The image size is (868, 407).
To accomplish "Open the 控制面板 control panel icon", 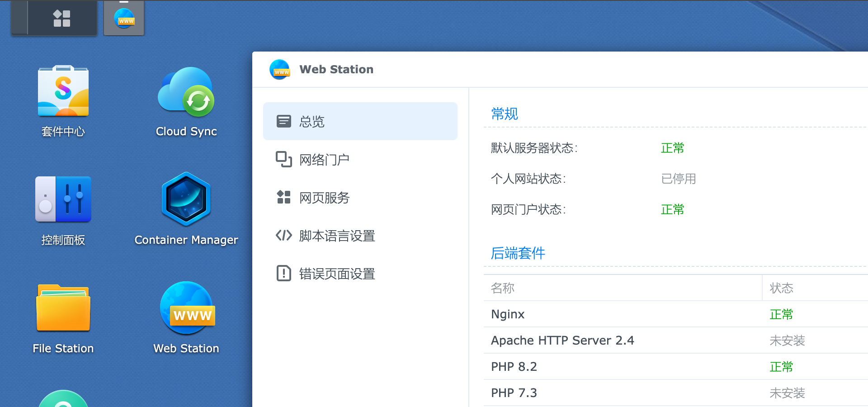I will [63, 208].
